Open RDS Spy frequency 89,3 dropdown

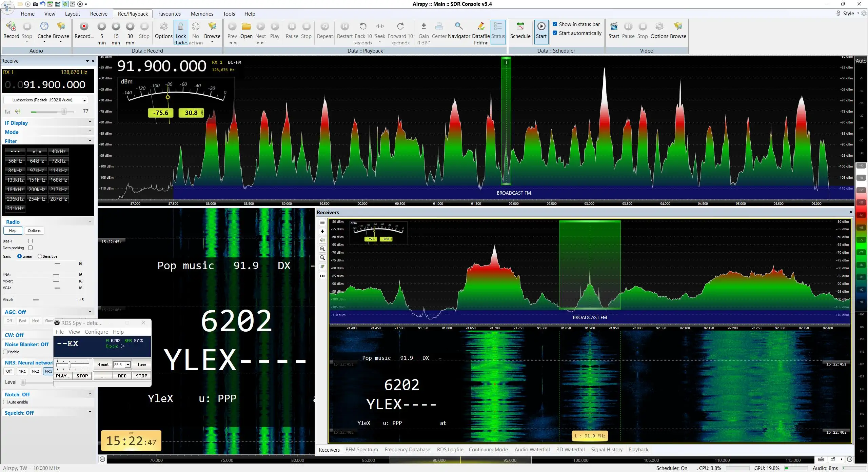point(128,365)
